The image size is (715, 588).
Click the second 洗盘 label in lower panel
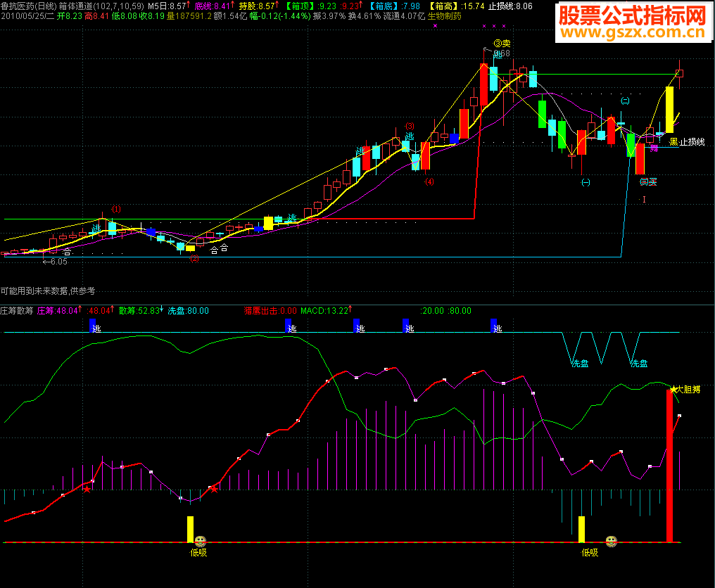click(x=639, y=364)
